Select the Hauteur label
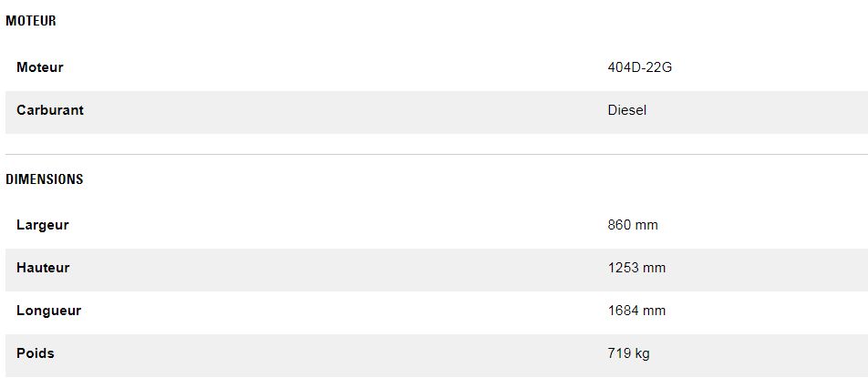The width and height of the screenshot is (868, 388). click(43, 268)
